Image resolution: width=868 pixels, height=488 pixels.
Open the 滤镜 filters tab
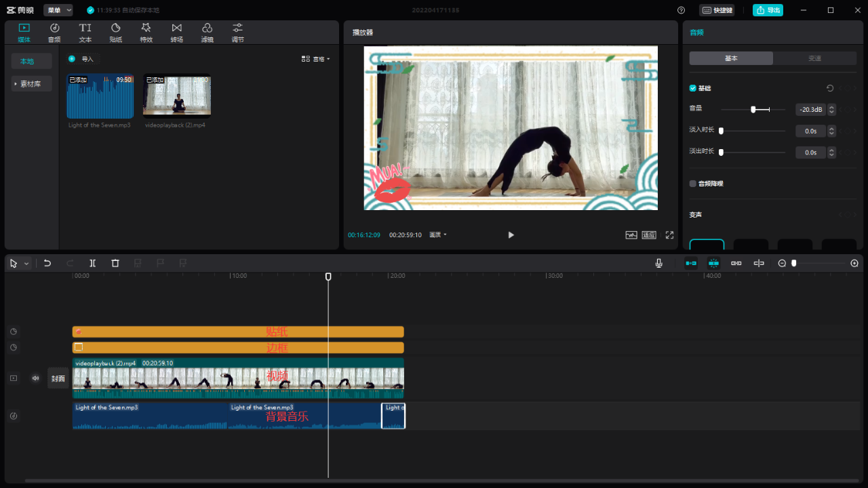207,32
